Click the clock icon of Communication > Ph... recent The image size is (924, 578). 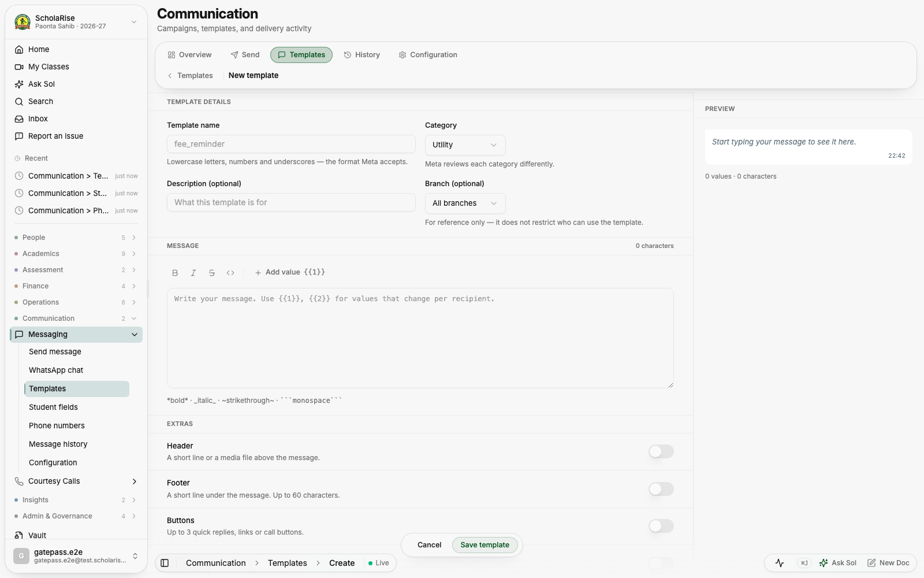pyautogui.click(x=19, y=210)
